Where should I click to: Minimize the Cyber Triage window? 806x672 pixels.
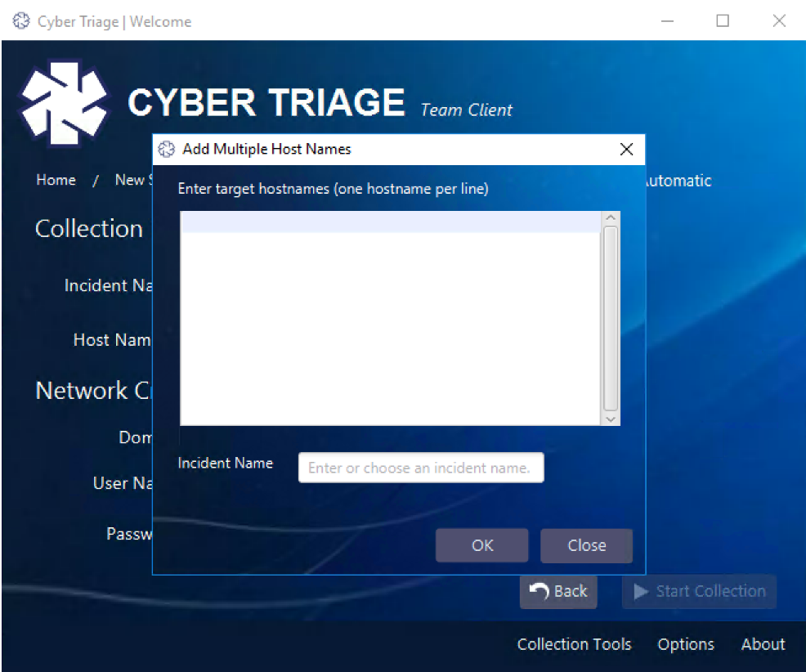pyautogui.click(x=667, y=21)
